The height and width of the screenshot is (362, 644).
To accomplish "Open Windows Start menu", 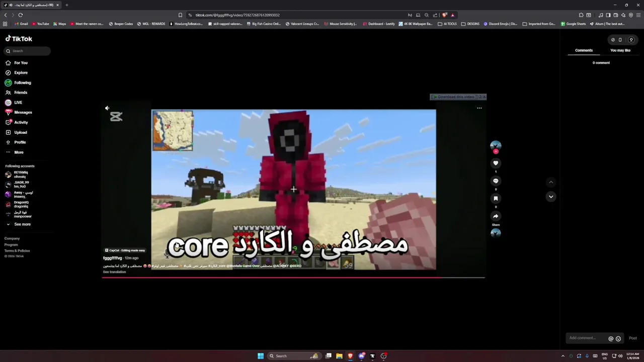I will (x=261, y=356).
